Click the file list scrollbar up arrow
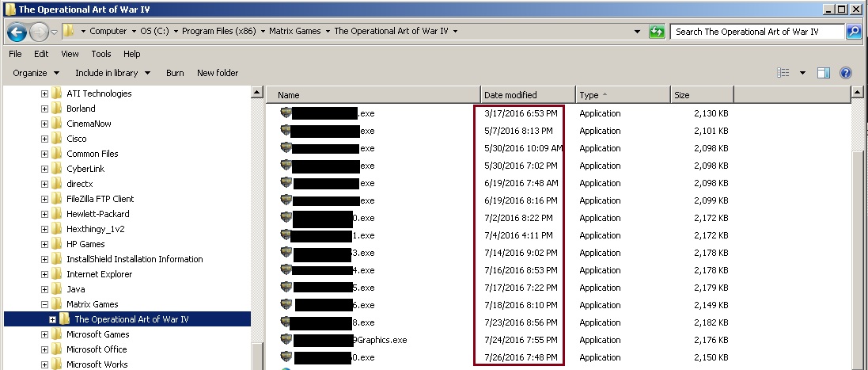This screenshot has height=370, width=868. coord(857,93)
